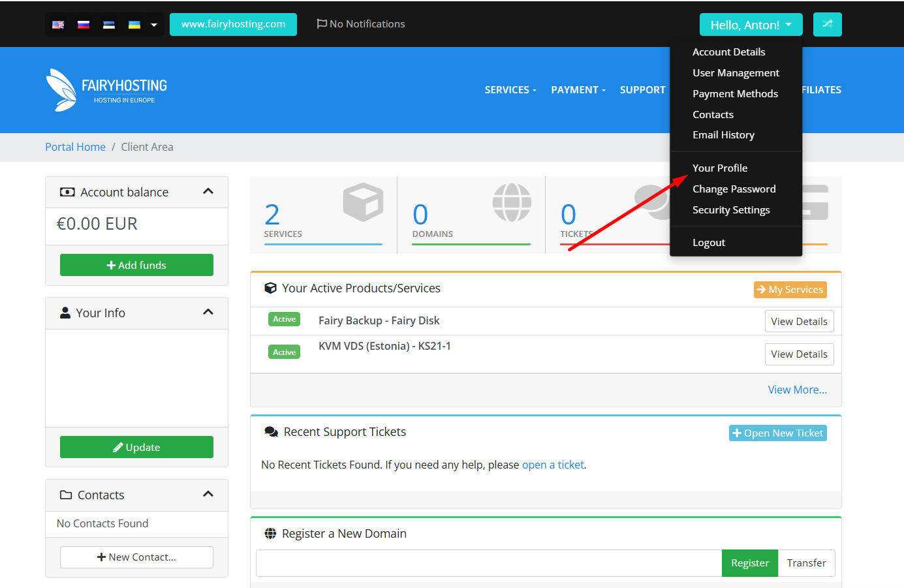
Task: Open the 2 Services tile
Action: pos(323,215)
